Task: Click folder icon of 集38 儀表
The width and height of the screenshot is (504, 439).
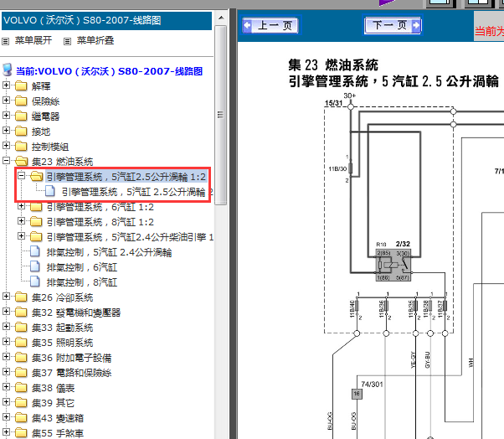Action: coord(21,388)
